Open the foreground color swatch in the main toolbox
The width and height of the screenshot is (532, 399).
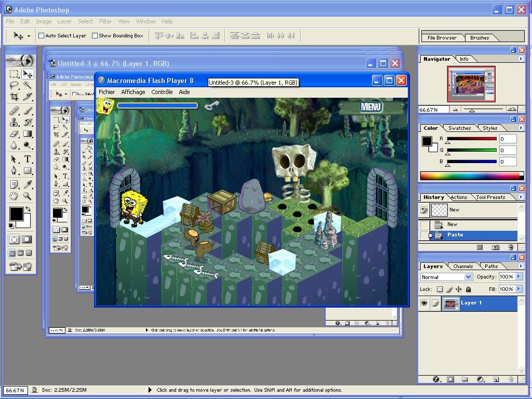(16, 214)
